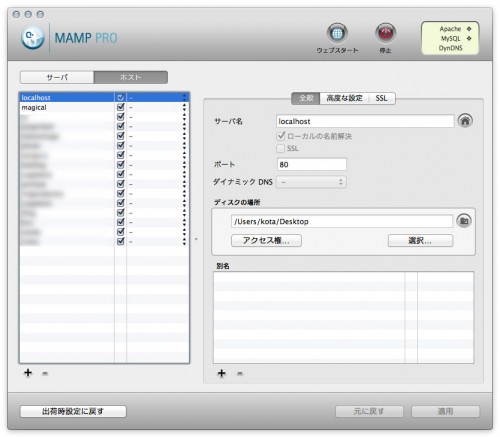The width and height of the screenshot is (500, 437).
Task: Remove alias with minus icon
Action: pos(240,373)
